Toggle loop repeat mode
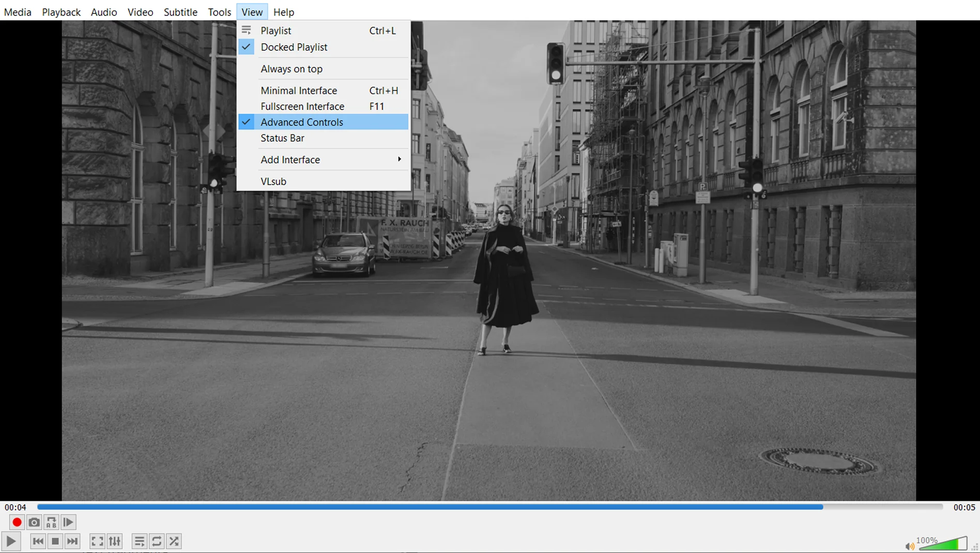The width and height of the screenshot is (980, 553). pos(157,541)
